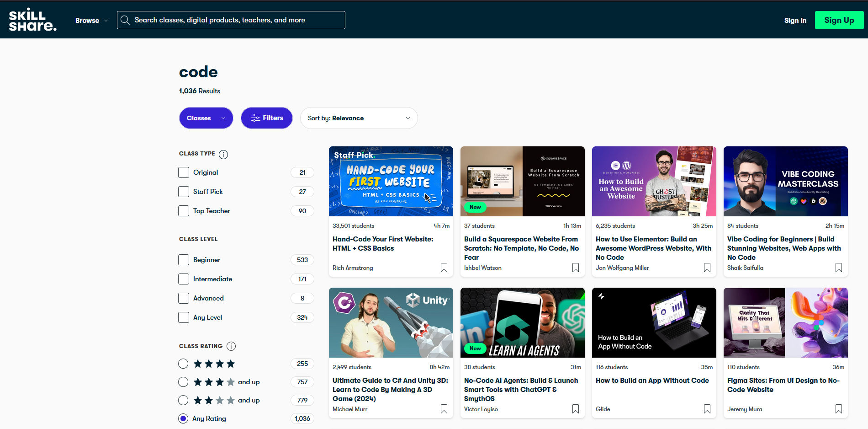Open Vibe Coding for Beginners title
The height and width of the screenshot is (429, 868).
pyautogui.click(x=784, y=248)
